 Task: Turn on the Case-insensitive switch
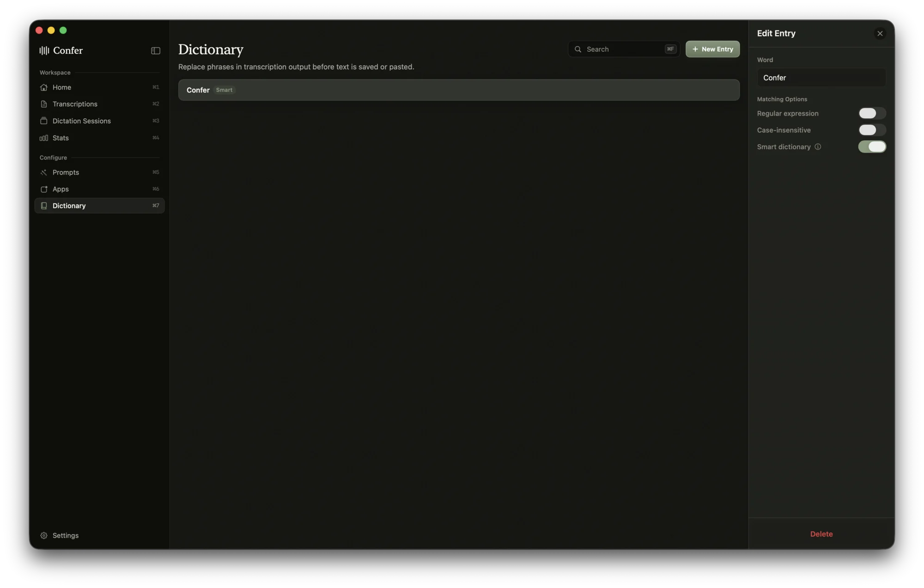click(x=872, y=130)
